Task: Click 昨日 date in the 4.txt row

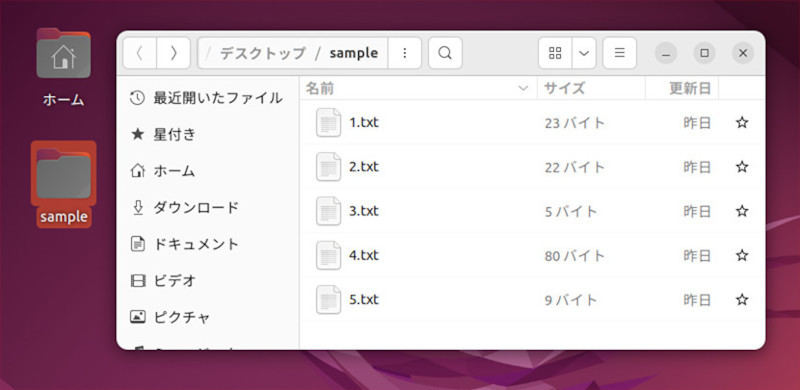Action: [697, 255]
